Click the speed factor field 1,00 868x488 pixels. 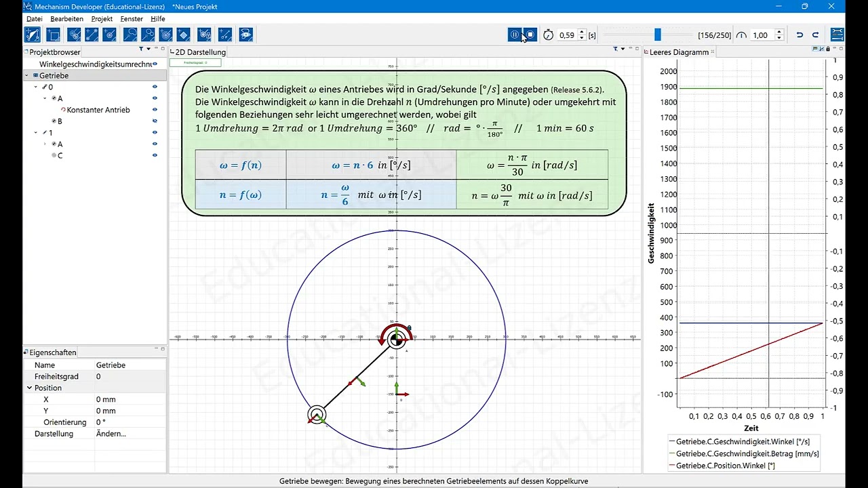click(x=762, y=35)
